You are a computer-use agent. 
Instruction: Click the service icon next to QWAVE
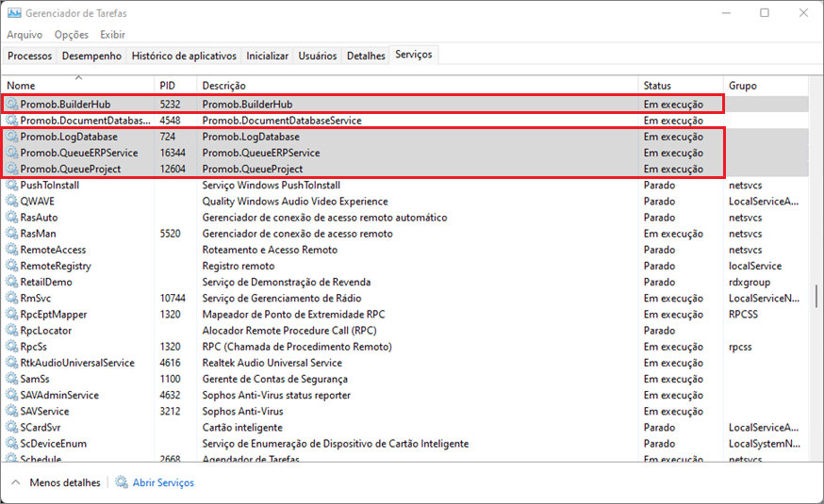point(11,201)
